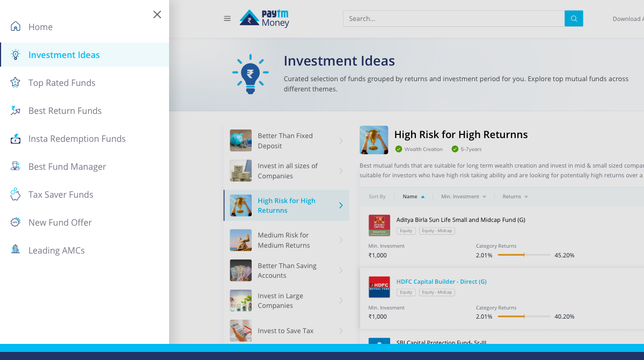The height and width of the screenshot is (360, 644).
Task: Open the Invest in all sizes thumbnail
Action: pyautogui.click(x=240, y=171)
